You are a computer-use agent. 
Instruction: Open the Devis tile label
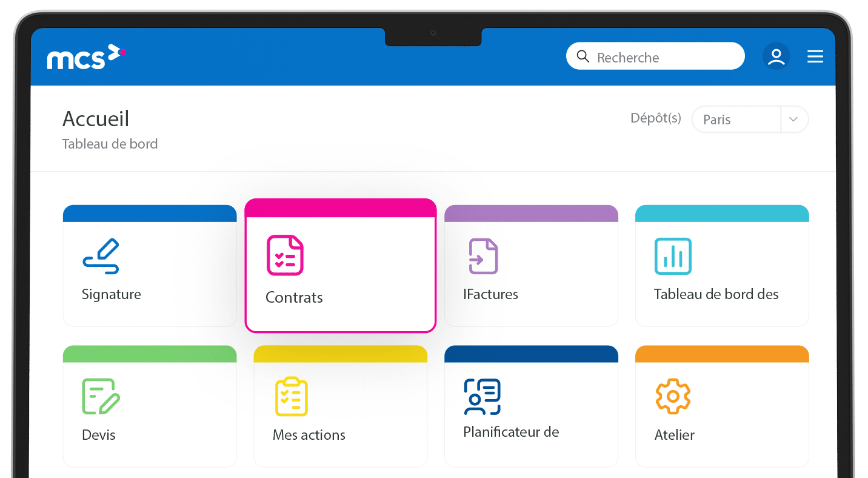coord(99,435)
